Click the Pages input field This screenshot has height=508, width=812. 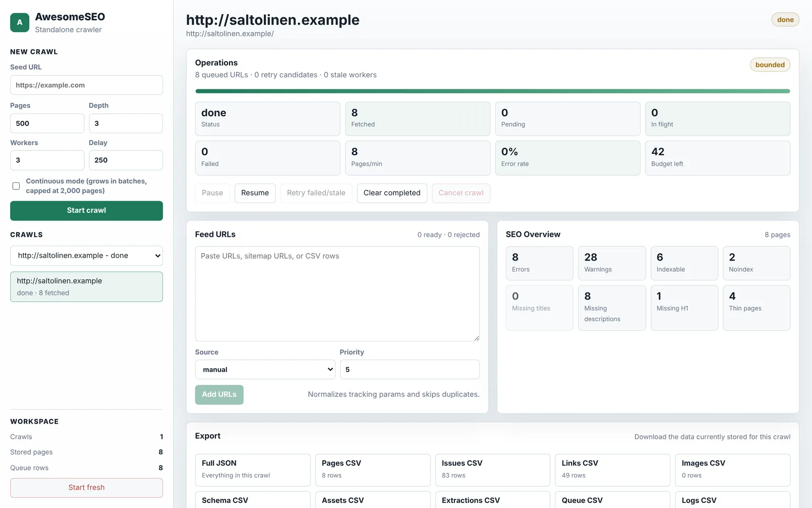pos(47,123)
